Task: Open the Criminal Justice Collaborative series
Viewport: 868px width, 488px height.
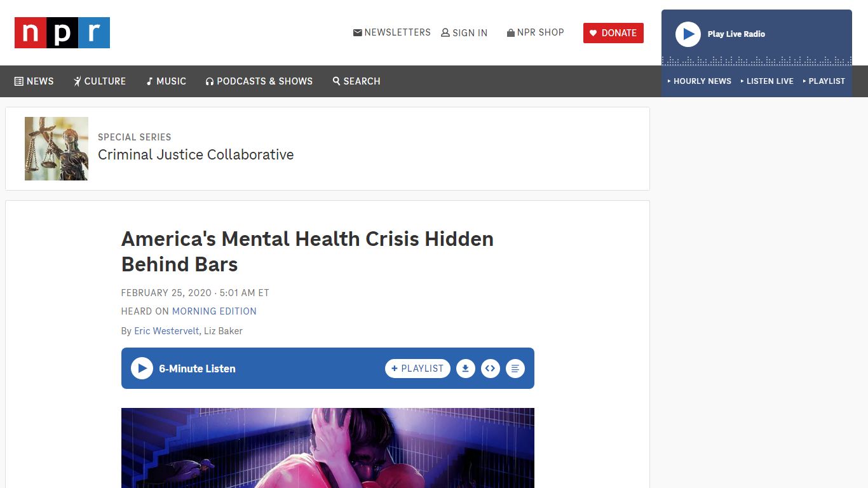Action: (196, 155)
